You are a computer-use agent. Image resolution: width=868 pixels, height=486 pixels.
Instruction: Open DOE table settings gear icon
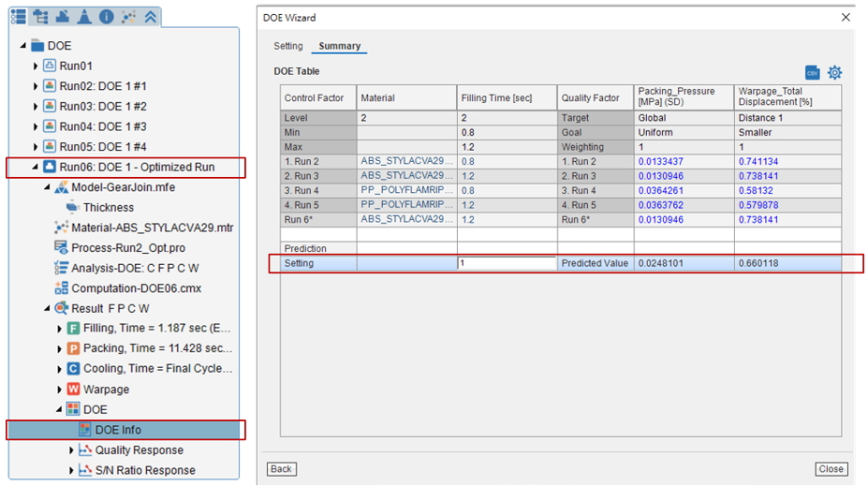(834, 72)
